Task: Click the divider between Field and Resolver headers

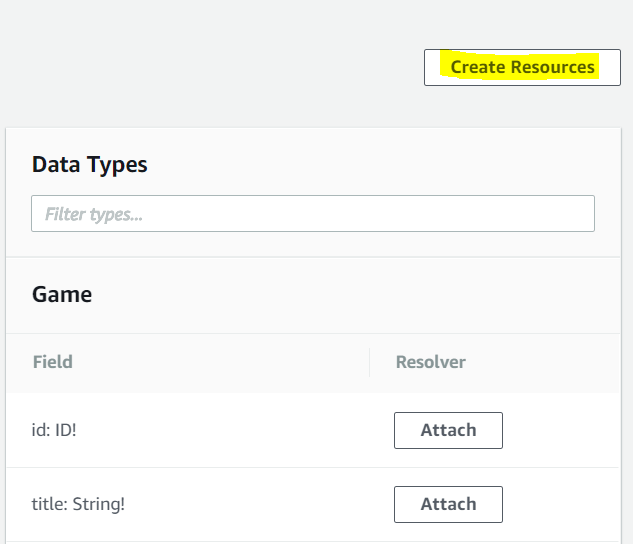Action: pos(369,362)
